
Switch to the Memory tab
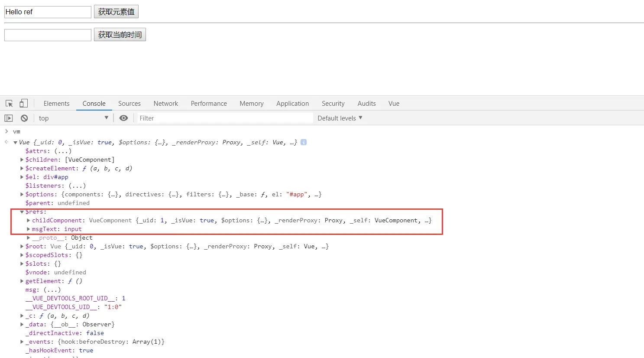[252, 104]
